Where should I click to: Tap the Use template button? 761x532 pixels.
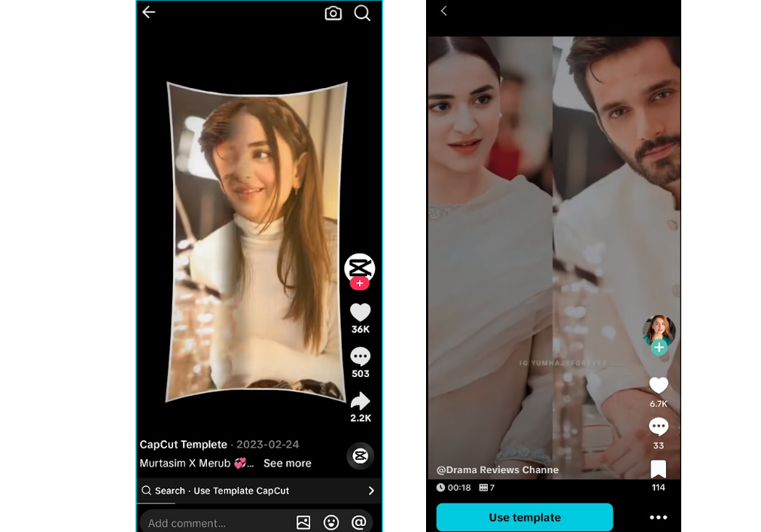pyautogui.click(x=524, y=517)
